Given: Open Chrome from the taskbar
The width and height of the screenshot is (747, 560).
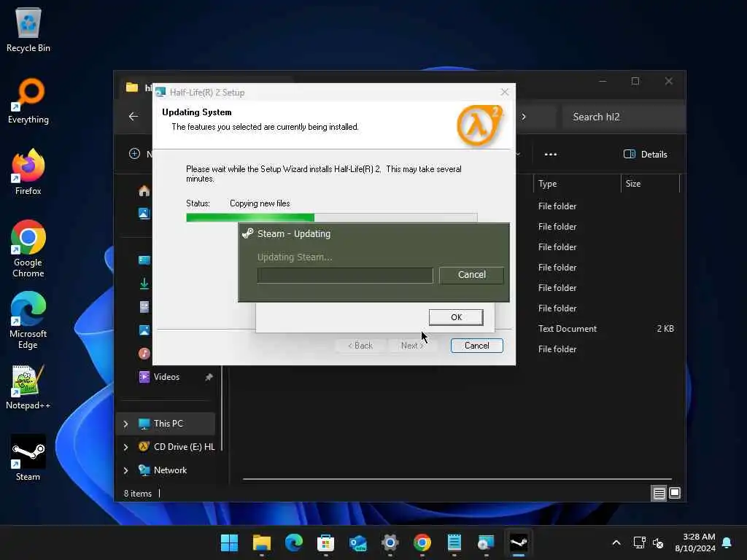Looking at the screenshot, I should [422, 542].
